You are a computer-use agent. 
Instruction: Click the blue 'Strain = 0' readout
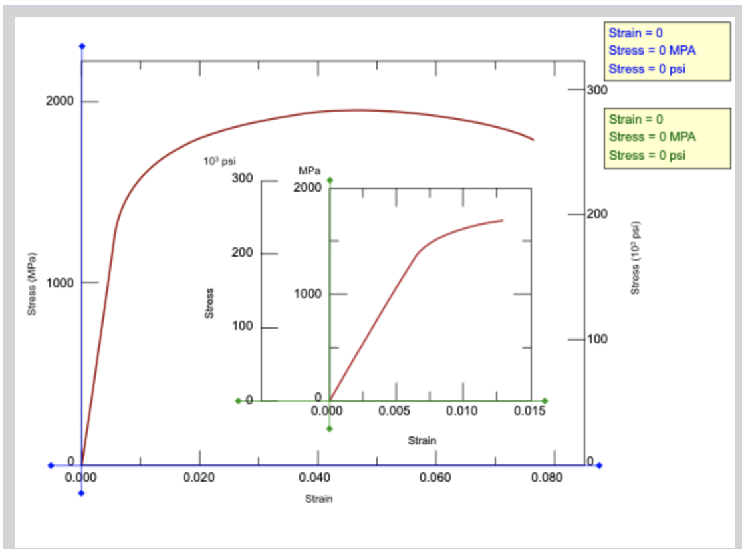pos(636,33)
